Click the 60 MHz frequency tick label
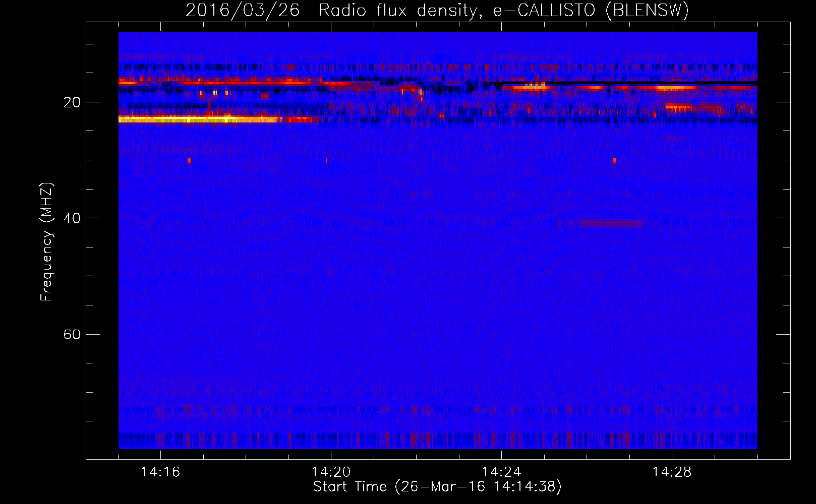Viewport: 816px width, 504px height. [72, 334]
